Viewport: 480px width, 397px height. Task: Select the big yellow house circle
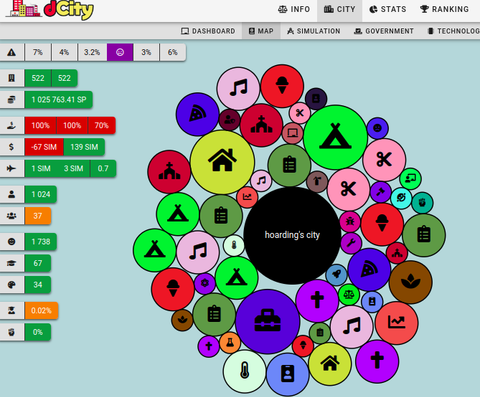(x=222, y=162)
